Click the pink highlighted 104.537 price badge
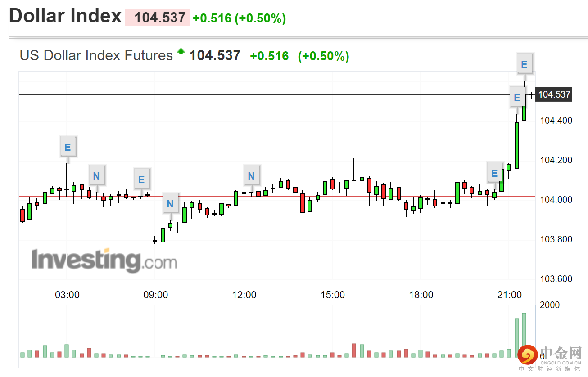The width and height of the screenshot is (588, 377). pyautogui.click(x=158, y=18)
